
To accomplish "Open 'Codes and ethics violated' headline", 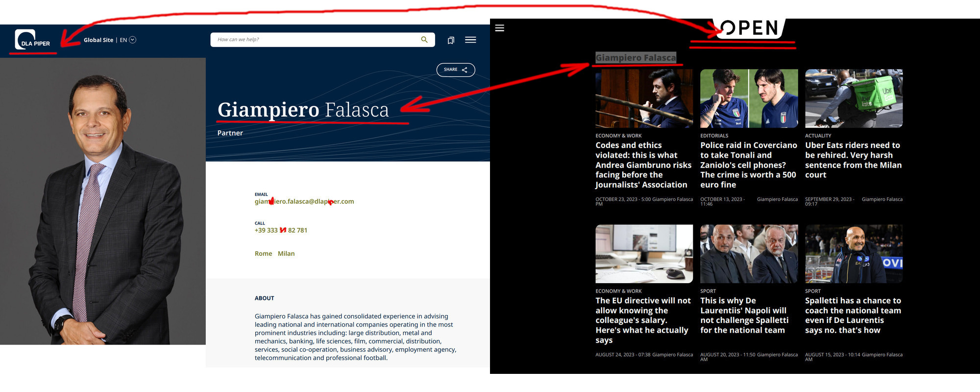I will pos(643,165).
